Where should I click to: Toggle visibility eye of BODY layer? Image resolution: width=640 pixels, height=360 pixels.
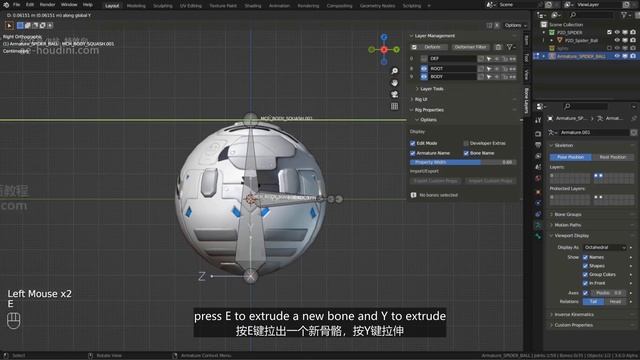[x=424, y=77]
